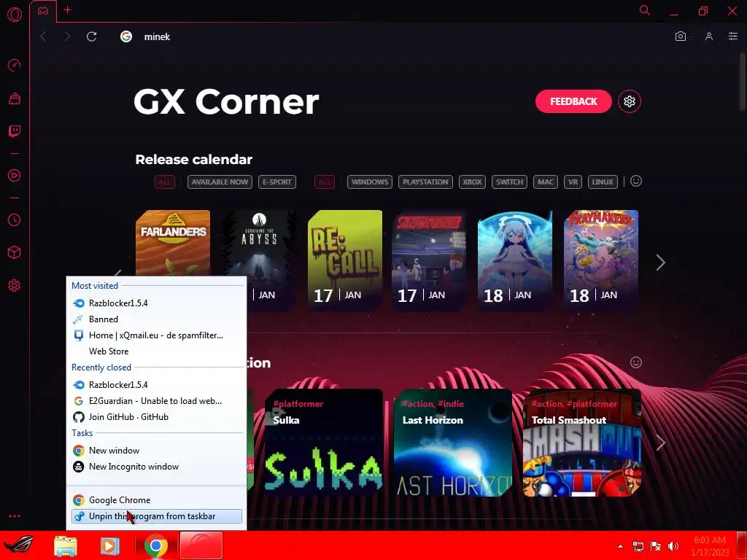Open GX Cleaner sidebar icon
Viewport: 747px width, 560px height.
[x=15, y=98]
